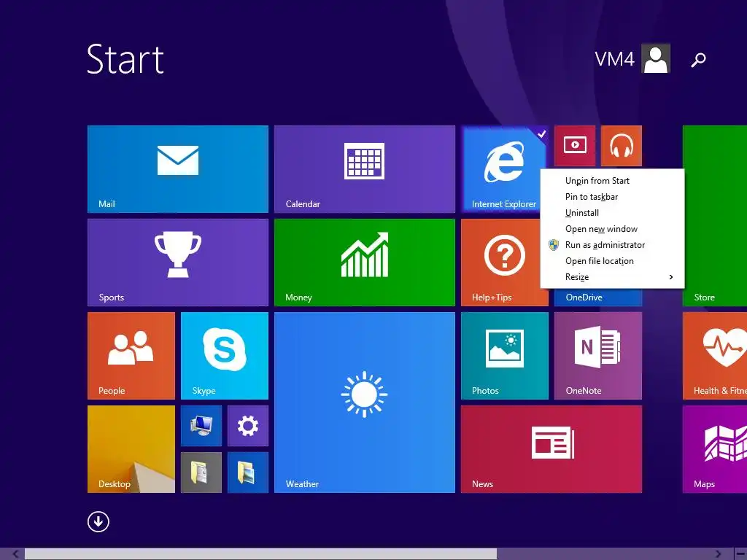Open the Weather tile
The width and height of the screenshot is (747, 560).
365,402
